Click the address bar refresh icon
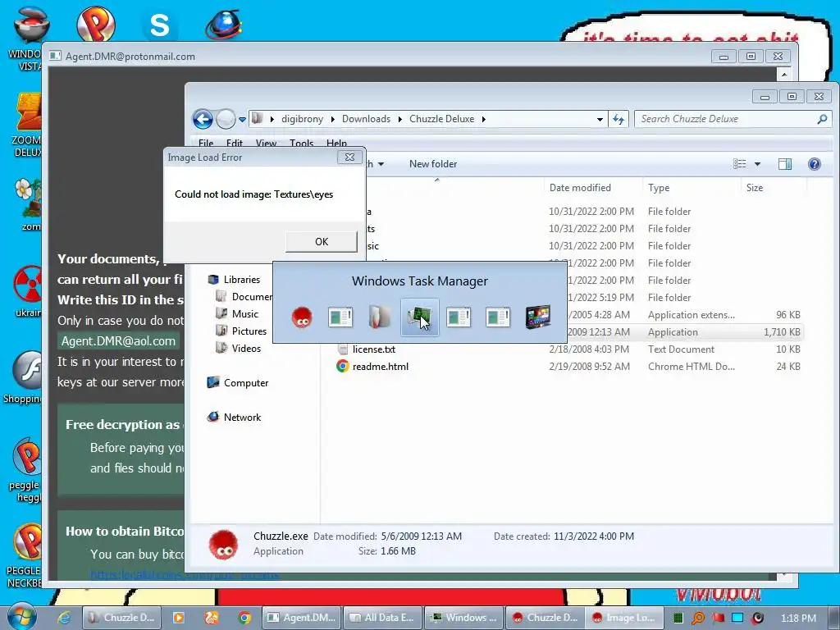 click(x=619, y=119)
